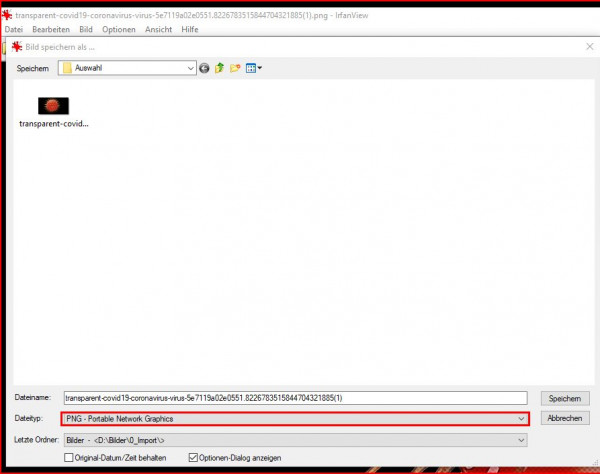The image size is (600, 474).
Task: Click the Speichern button
Action: click(x=565, y=398)
